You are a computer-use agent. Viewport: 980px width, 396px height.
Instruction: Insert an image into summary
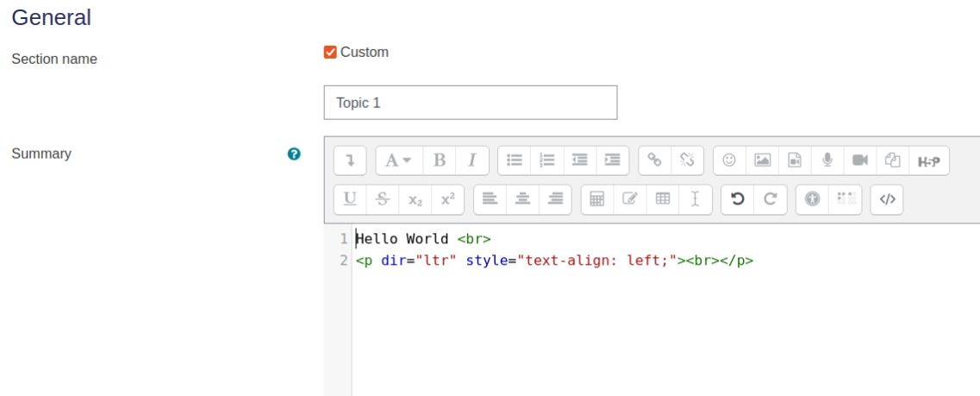(762, 160)
